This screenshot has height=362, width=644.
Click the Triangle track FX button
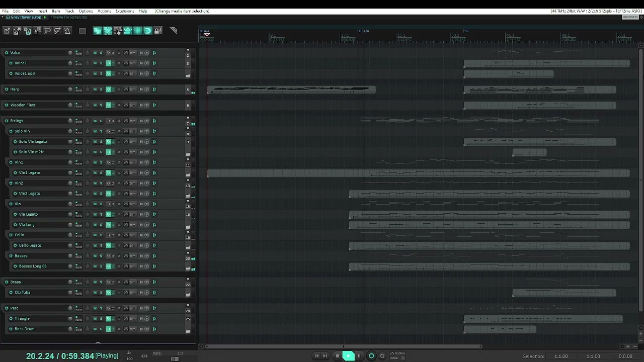click(108, 318)
